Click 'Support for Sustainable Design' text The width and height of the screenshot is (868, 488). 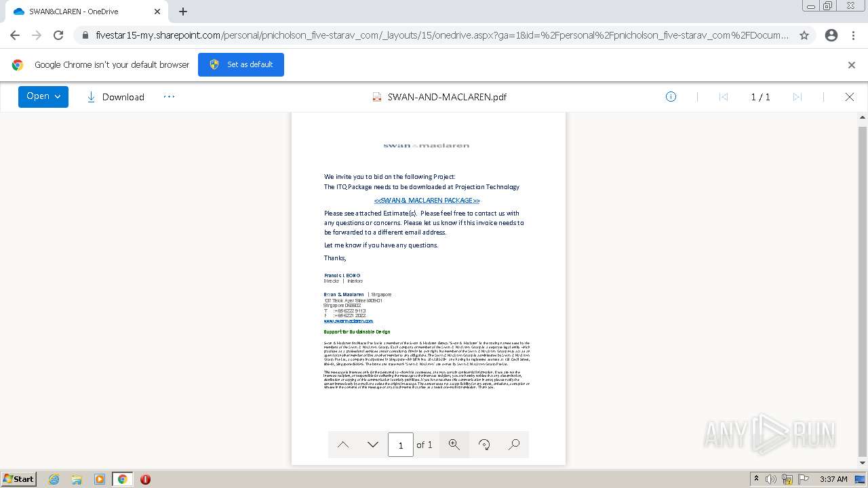[x=357, y=332]
